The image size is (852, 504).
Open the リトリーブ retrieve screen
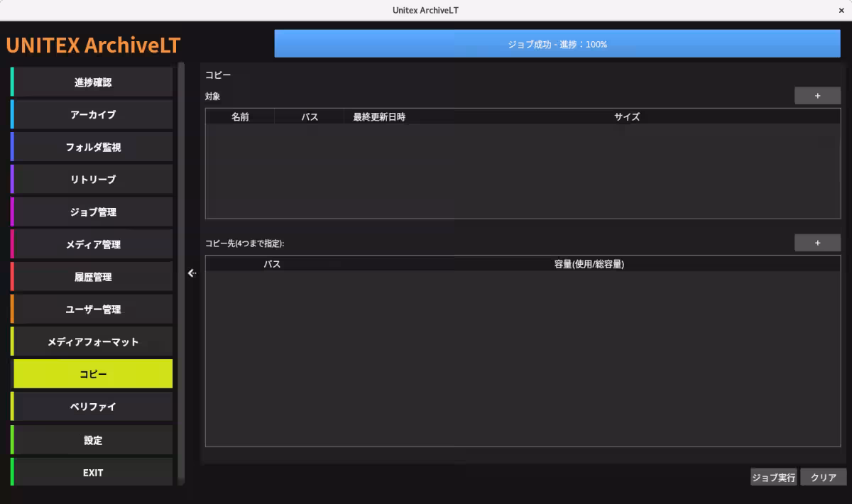[x=92, y=179]
